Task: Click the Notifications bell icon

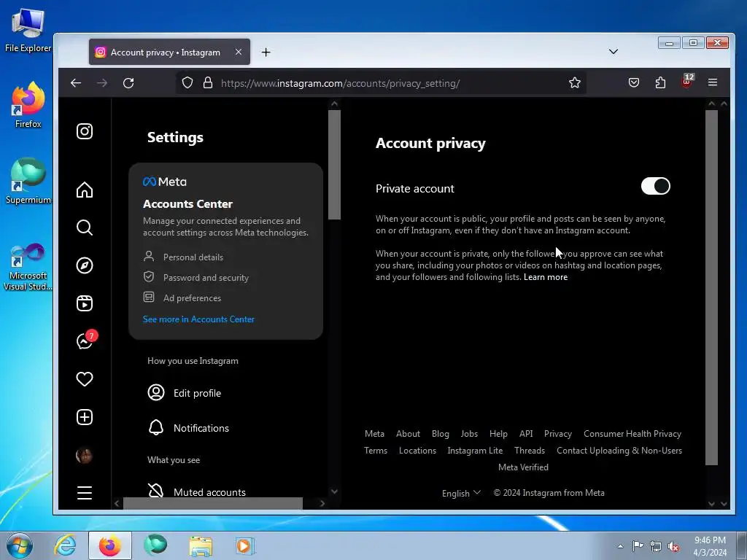Action: [156, 427]
